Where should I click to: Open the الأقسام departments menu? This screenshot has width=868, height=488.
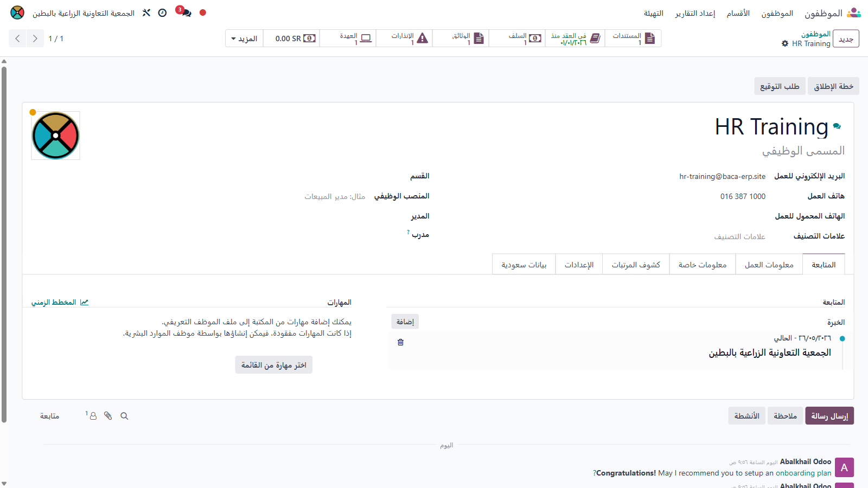click(738, 13)
